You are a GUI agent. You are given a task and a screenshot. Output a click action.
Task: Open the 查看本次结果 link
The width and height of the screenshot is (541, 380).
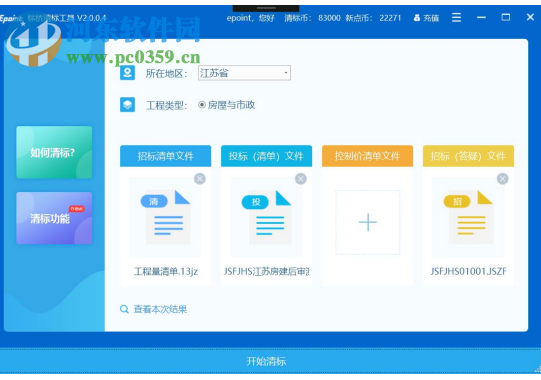[x=160, y=309]
